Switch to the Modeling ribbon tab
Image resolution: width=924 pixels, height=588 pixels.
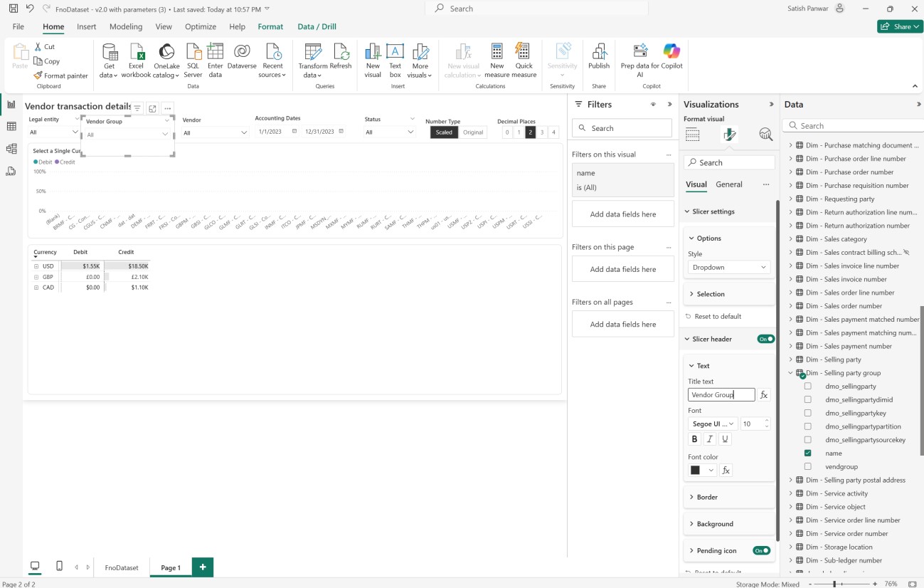pyautogui.click(x=125, y=27)
